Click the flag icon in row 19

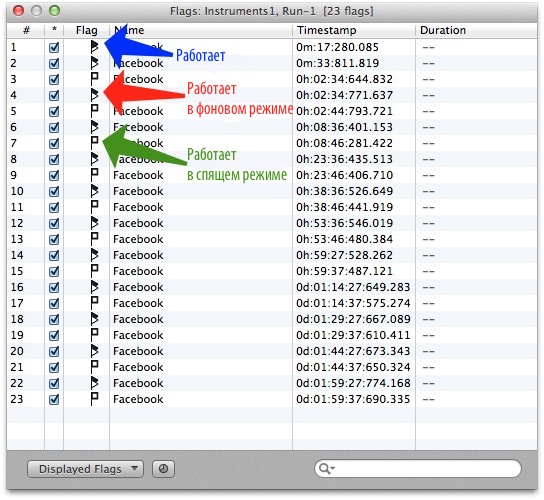pyautogui.click(x=94, y=335)
